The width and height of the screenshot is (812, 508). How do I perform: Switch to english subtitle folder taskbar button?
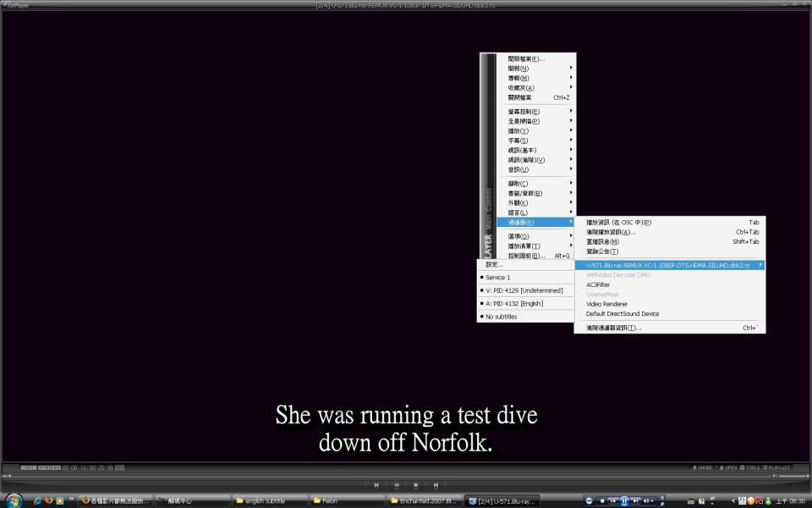(x=269, y=500)
